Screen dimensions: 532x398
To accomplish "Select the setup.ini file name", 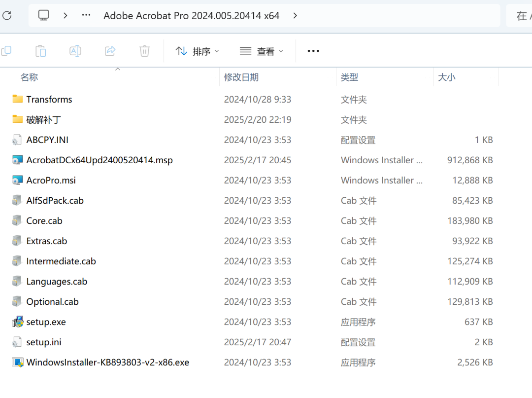I will (44, 342).
